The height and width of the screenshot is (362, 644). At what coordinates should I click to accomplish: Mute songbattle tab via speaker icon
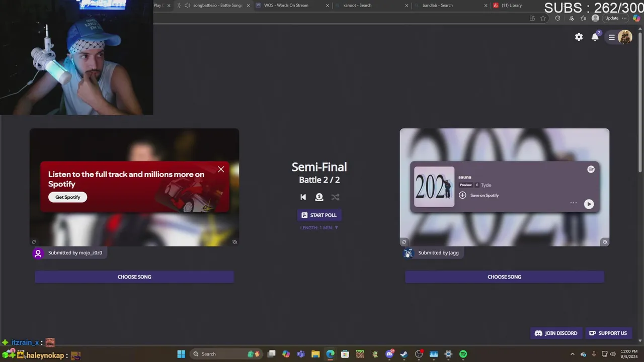[187, 6]
